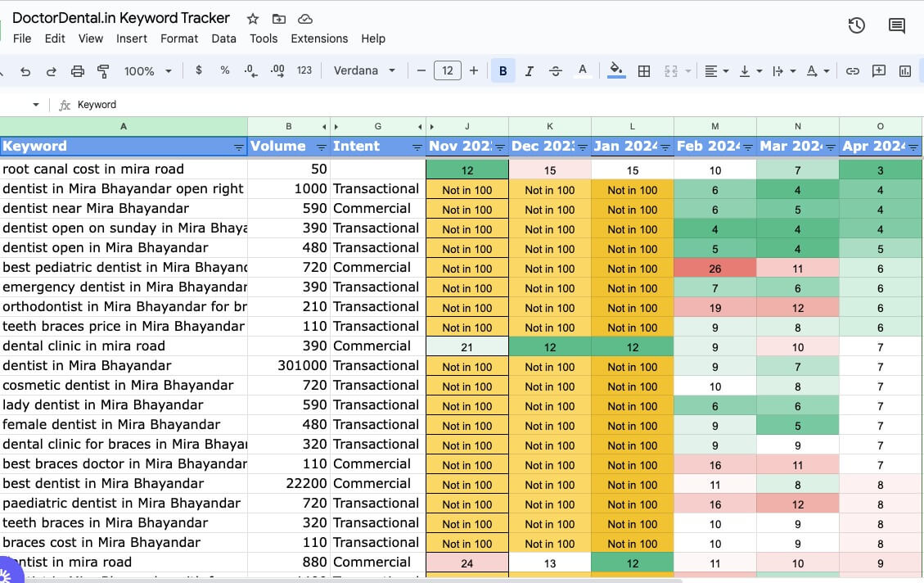Toggle italic formatting
The width and height of the screenshot is (924, 583).
(x=529, y=71)
